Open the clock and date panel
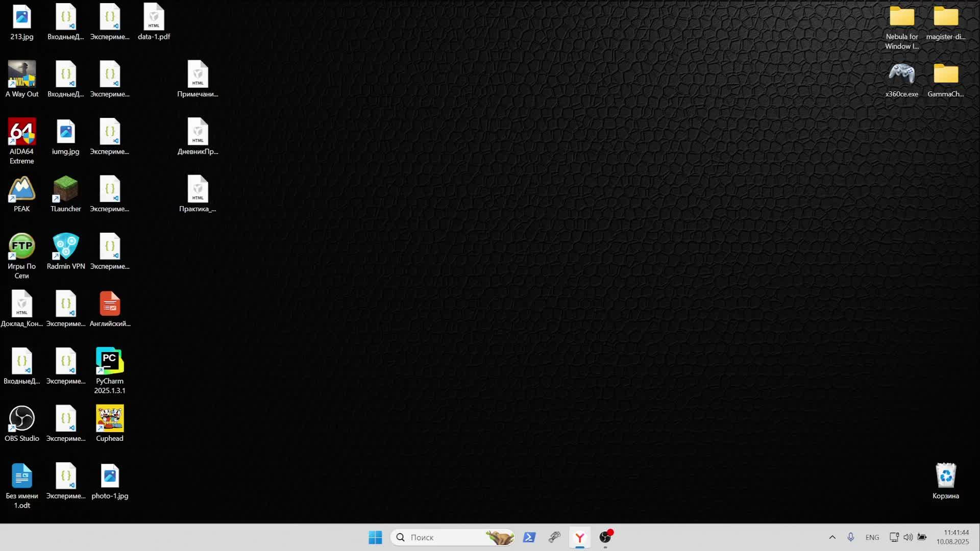Image resolution: width=980 pixels, height=551 pixels. 952,537
